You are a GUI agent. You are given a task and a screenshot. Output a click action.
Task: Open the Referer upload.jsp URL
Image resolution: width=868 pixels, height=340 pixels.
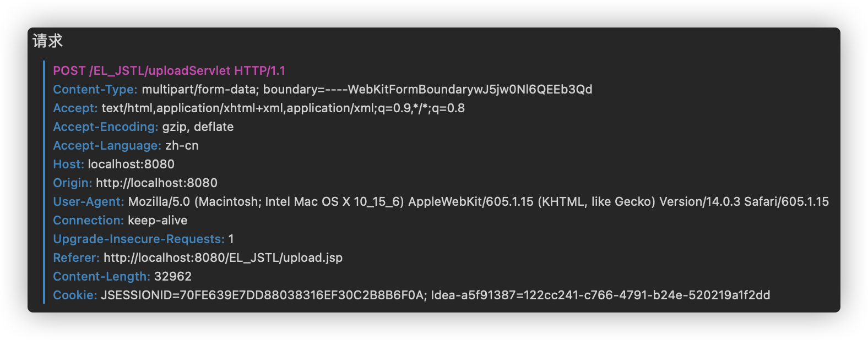[223, 258]
